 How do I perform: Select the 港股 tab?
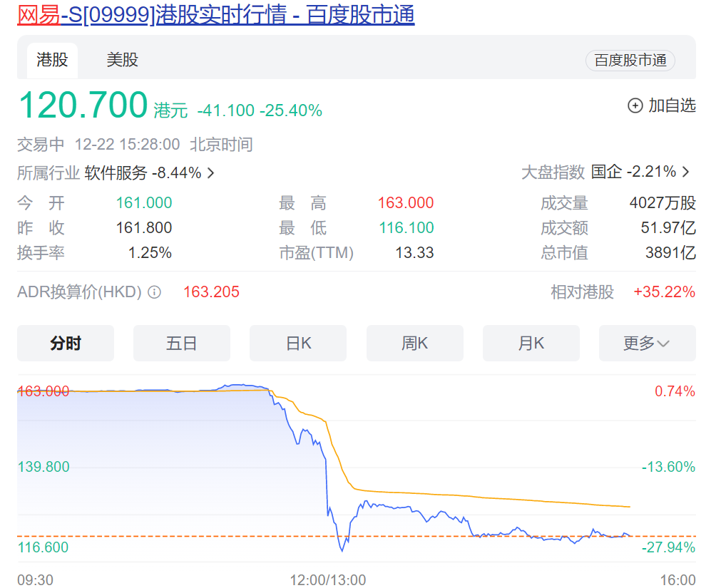tap(52, 61)
